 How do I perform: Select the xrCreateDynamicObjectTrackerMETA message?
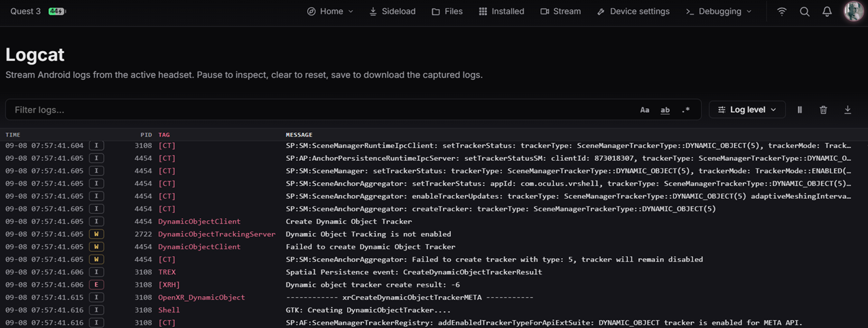coord(410,297)
